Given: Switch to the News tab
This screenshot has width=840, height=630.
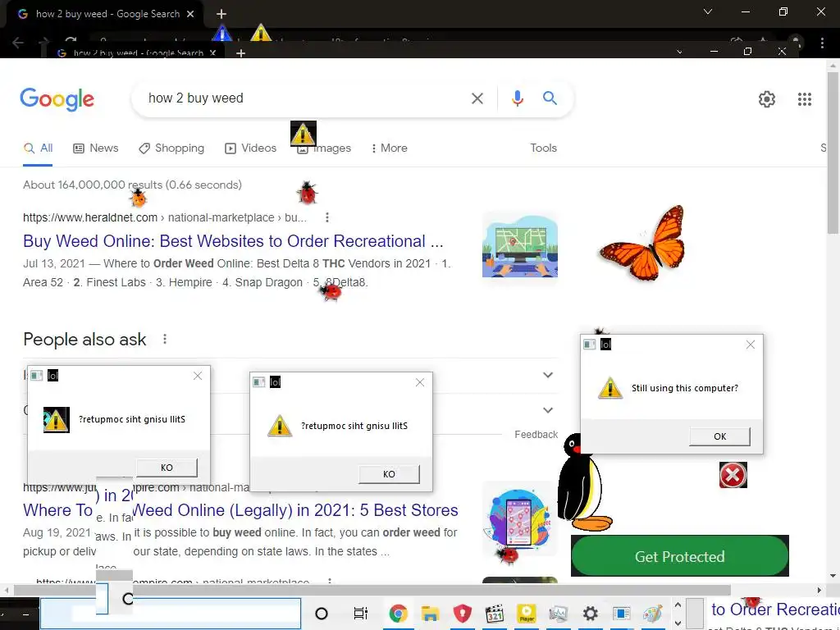Looking at the screenshot, I should click(96, 148).
